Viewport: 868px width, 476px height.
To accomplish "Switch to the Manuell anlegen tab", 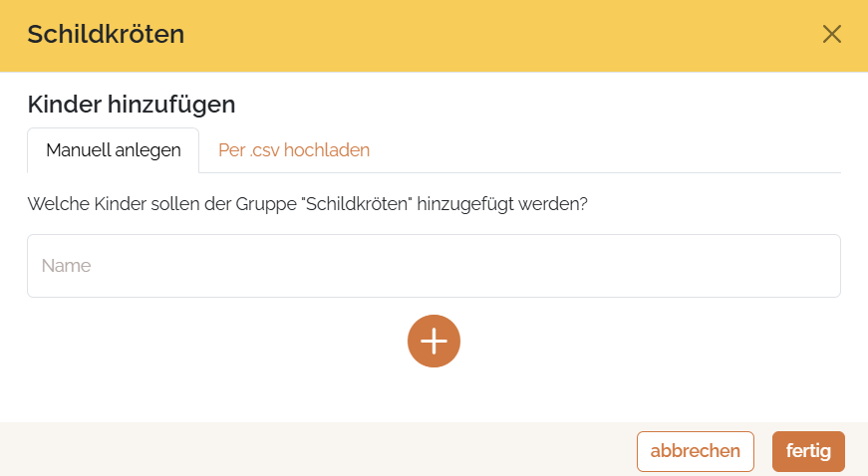I will 114,150.
